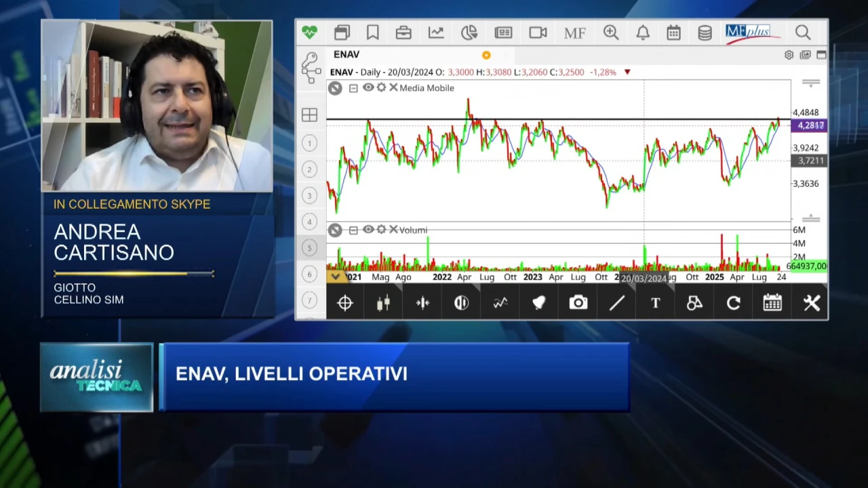Click the price scale handle above 4,4848
The height and width of the screenshot is (488, 868).
[x=810, y=83]
